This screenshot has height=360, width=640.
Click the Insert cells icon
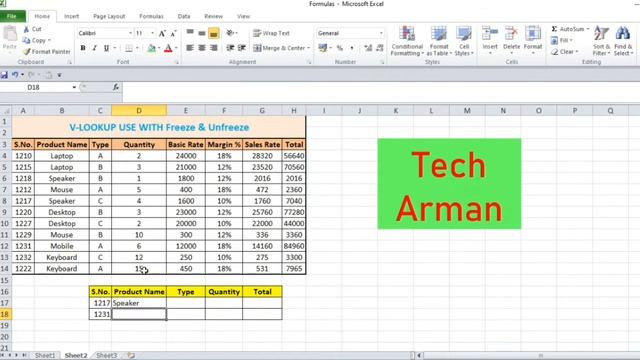click(490, 34)
